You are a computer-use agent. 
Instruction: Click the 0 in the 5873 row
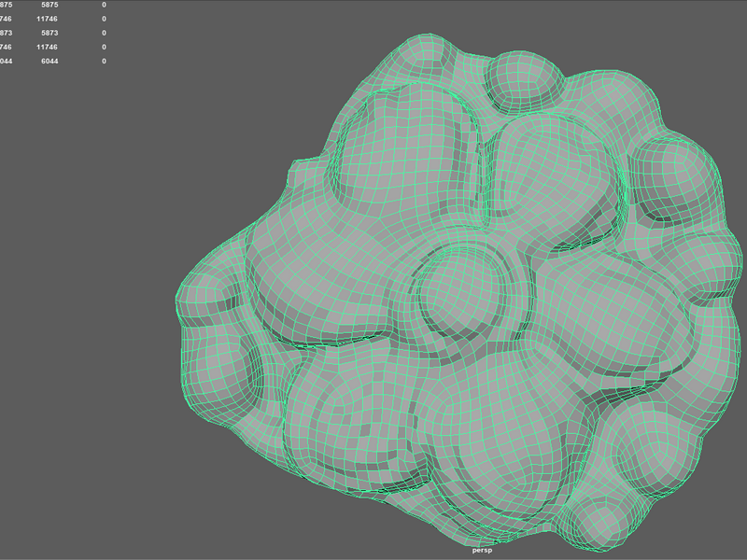pyautogui.click(x=104, y=33)
